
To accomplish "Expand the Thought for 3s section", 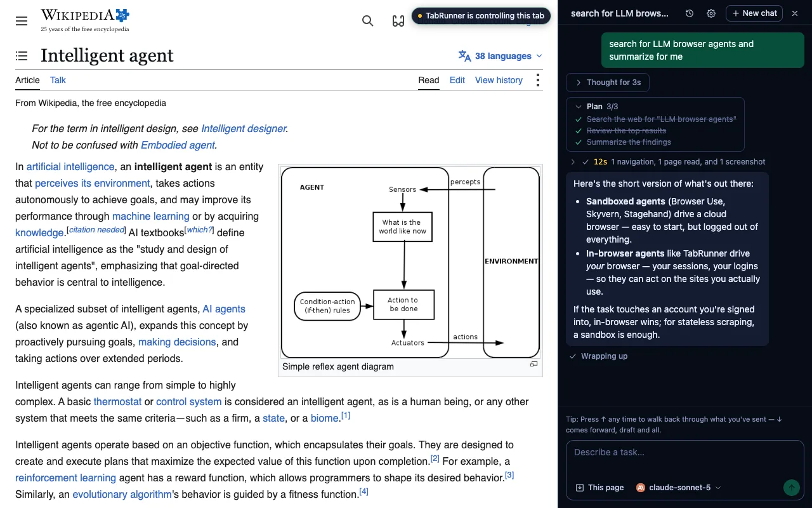I will pos(608,83).
